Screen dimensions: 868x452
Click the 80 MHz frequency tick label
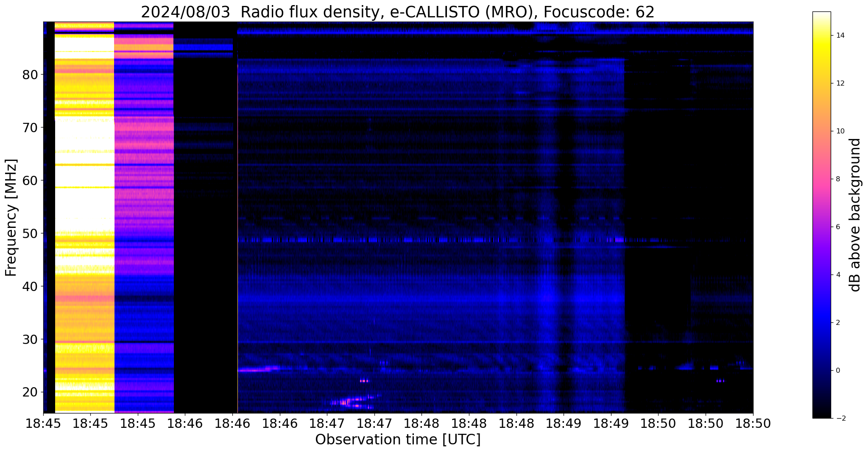30,75
